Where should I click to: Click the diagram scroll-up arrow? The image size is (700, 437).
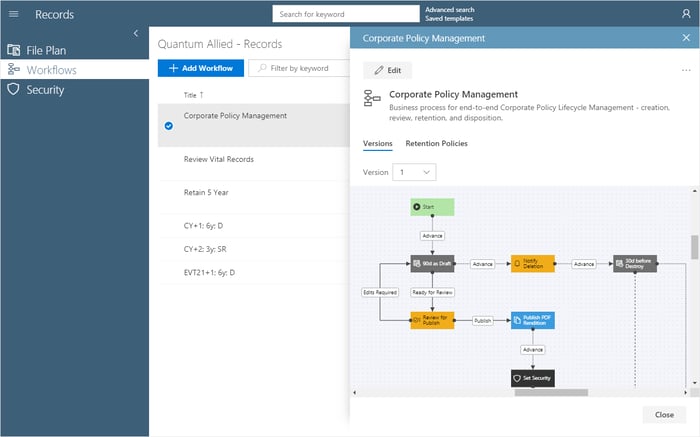pos(695,191)
